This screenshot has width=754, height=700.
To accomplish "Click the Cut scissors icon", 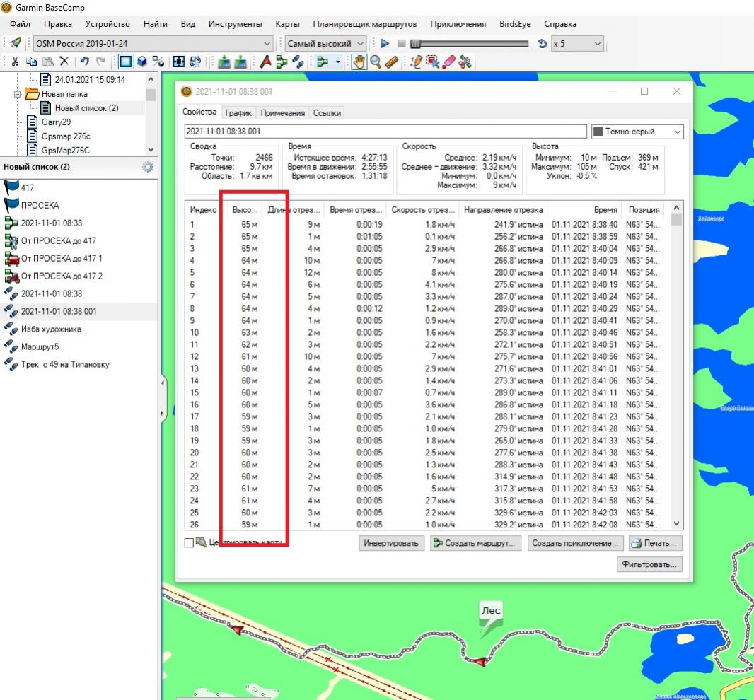I will (x=14, y=62).
